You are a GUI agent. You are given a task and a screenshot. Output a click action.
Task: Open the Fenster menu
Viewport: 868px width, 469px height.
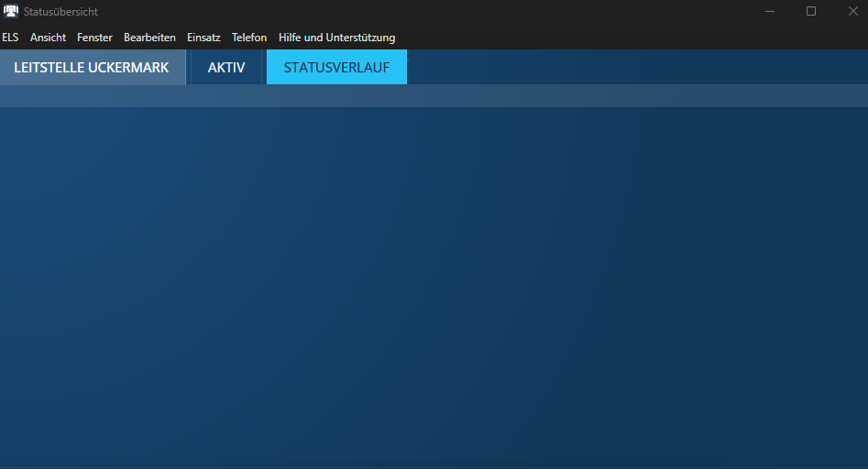[x=94, y=38]
